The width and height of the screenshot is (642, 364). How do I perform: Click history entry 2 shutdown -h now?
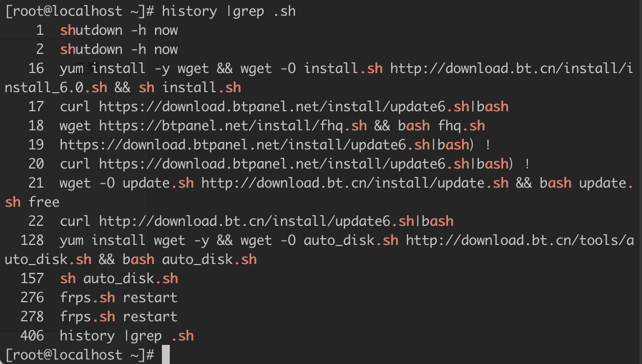tap(119, 49)
